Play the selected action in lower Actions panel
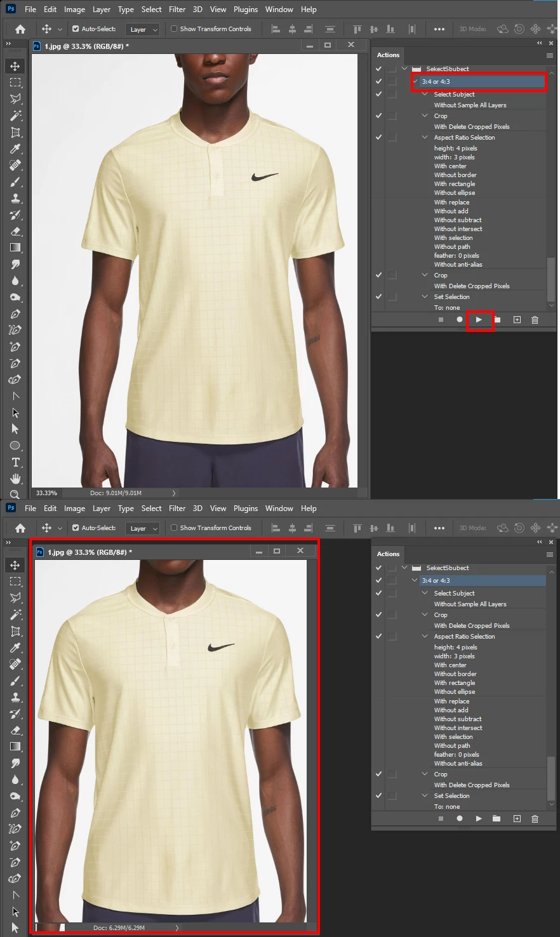This screenshot has height=937, width=560. click(479, 819)
